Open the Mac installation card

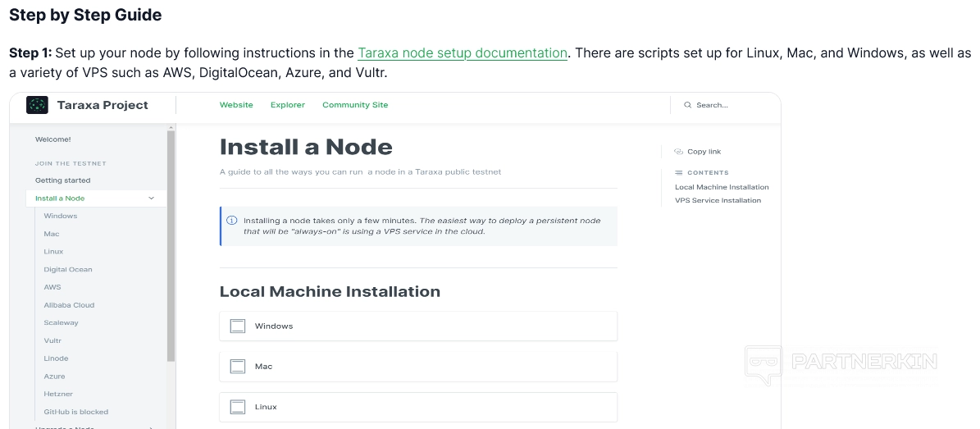click(x=418, y=367)
